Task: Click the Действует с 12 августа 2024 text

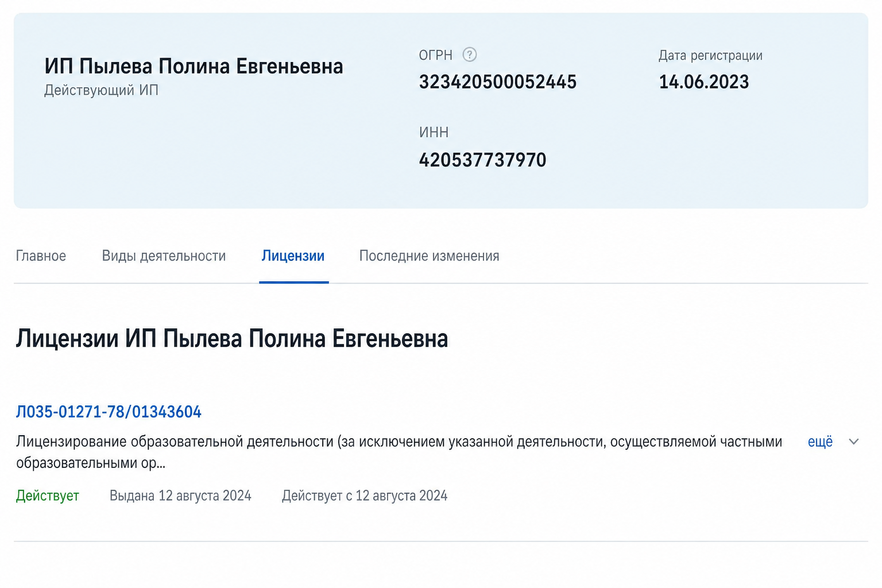Action: tap(365, 496)
